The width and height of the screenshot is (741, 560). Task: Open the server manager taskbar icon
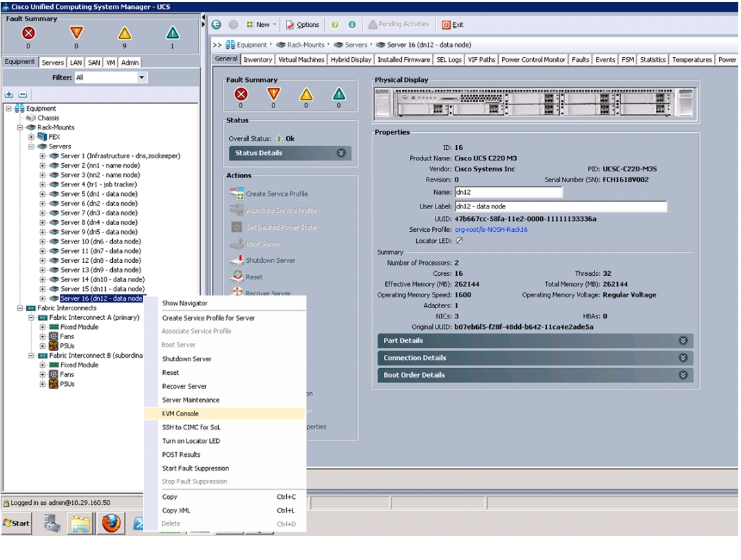pos(52,523)
